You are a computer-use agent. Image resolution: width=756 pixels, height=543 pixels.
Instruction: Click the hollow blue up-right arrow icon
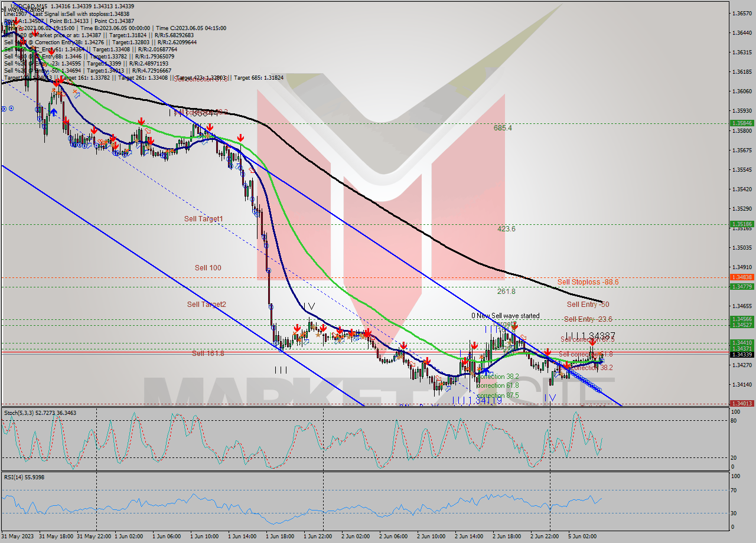(77, 95)
